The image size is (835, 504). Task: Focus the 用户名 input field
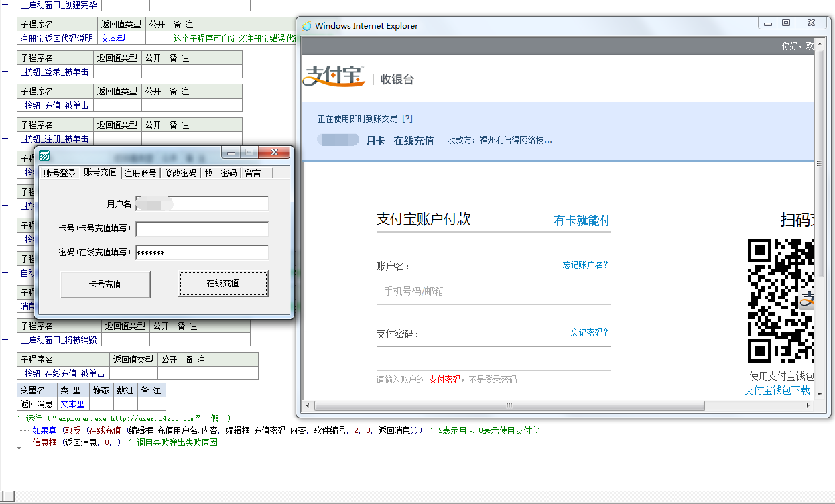(x=202, y=204)
